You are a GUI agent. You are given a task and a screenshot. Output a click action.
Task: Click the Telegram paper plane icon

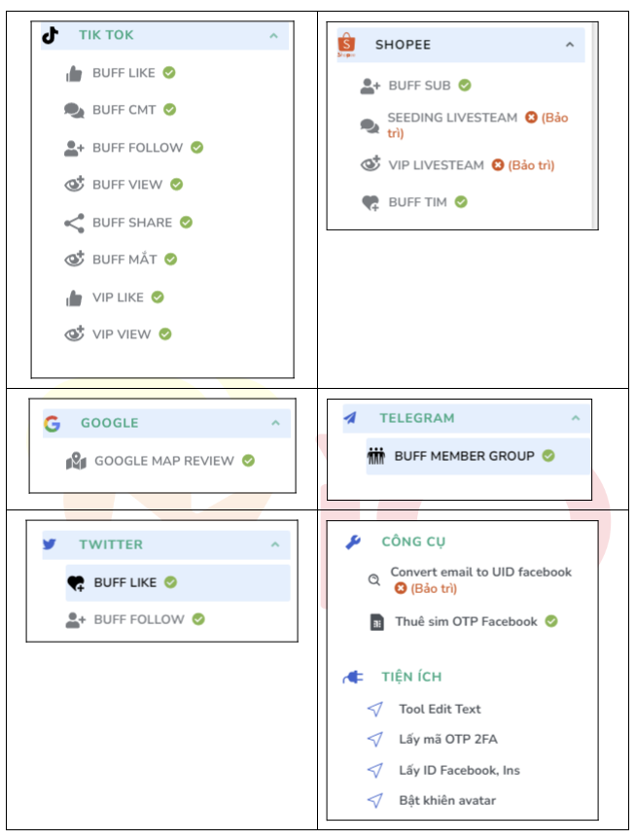tap(350, 418)
